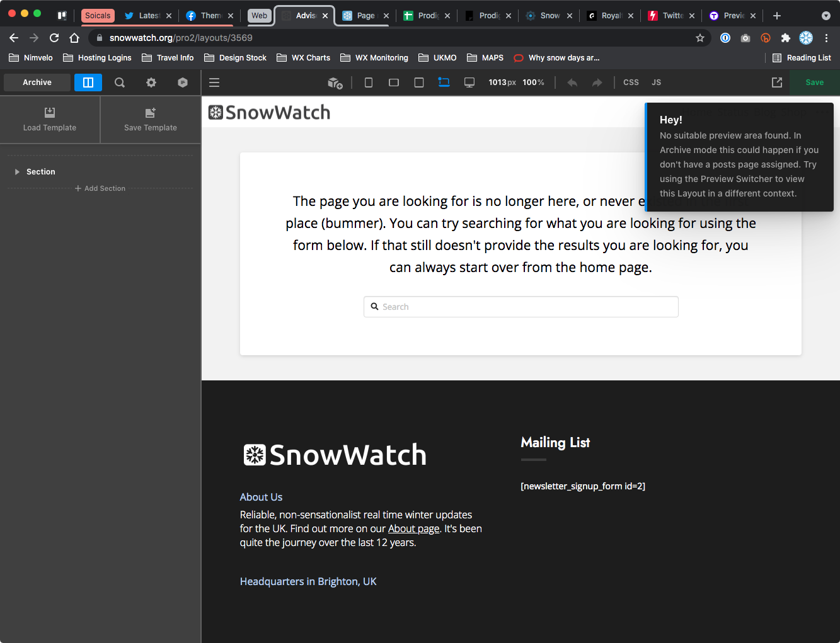This screenshot has height=643, width=840.
Task: Select the highlighted blue breakpoint size icon
Action: [444, 83]
